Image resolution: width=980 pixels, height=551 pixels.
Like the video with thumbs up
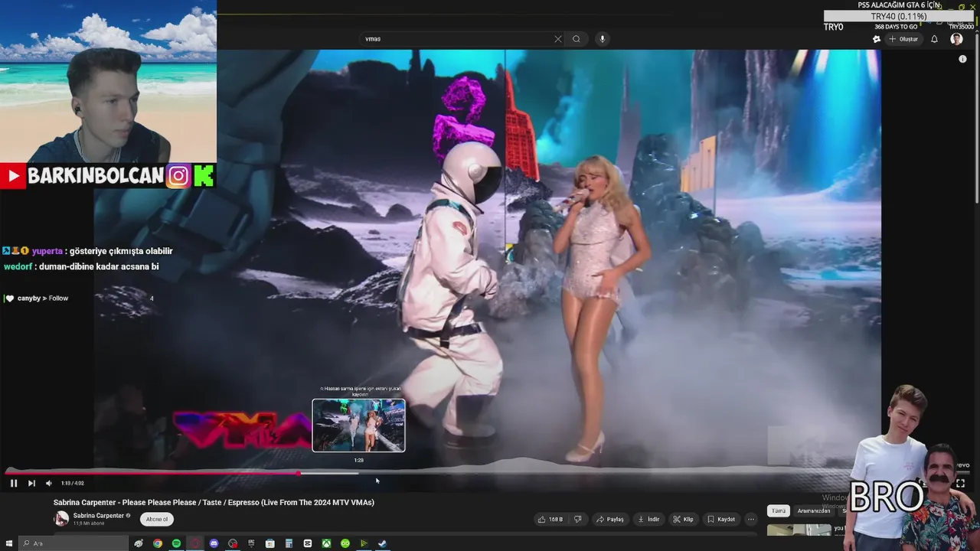[x=550, y=519]
